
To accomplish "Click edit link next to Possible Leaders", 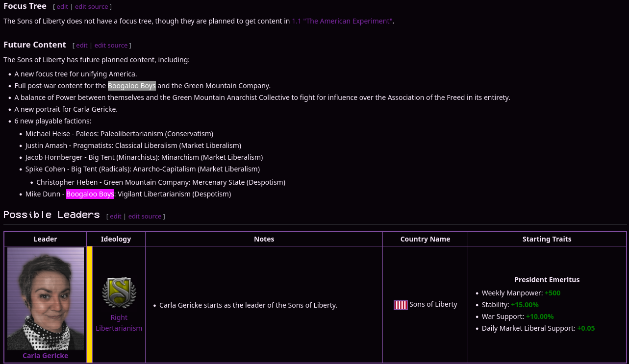I will [116, 216].
